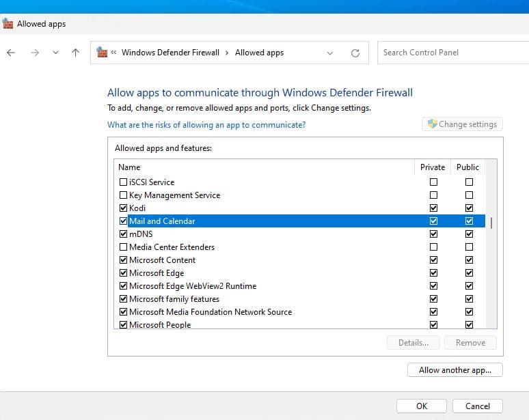The image size is (529, 420).
Task: Expand the address bar history dropdown
Action: pos(330,53)
